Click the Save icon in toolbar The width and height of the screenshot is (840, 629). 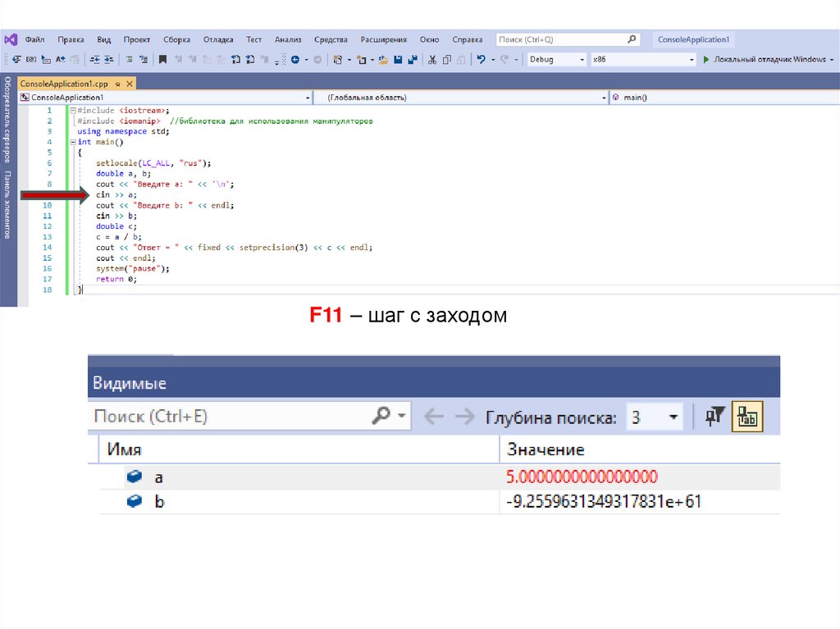398,60
